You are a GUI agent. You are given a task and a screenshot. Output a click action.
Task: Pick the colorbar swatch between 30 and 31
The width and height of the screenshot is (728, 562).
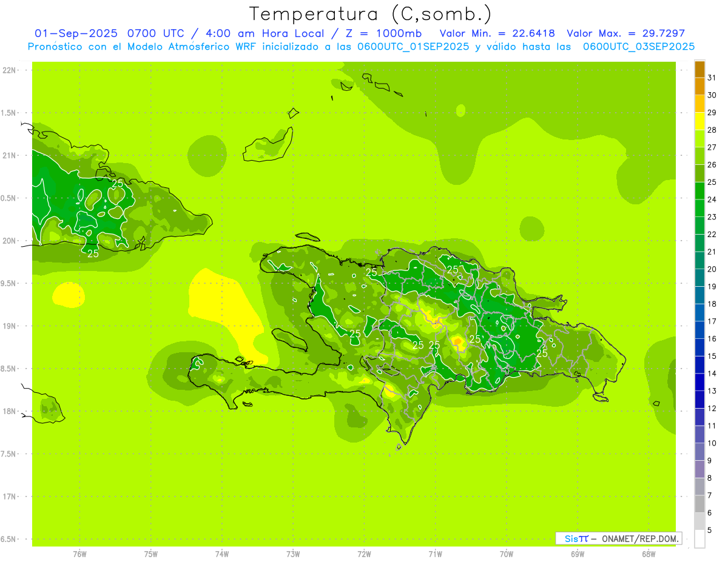pyautogui.click(x=699, y=87)
